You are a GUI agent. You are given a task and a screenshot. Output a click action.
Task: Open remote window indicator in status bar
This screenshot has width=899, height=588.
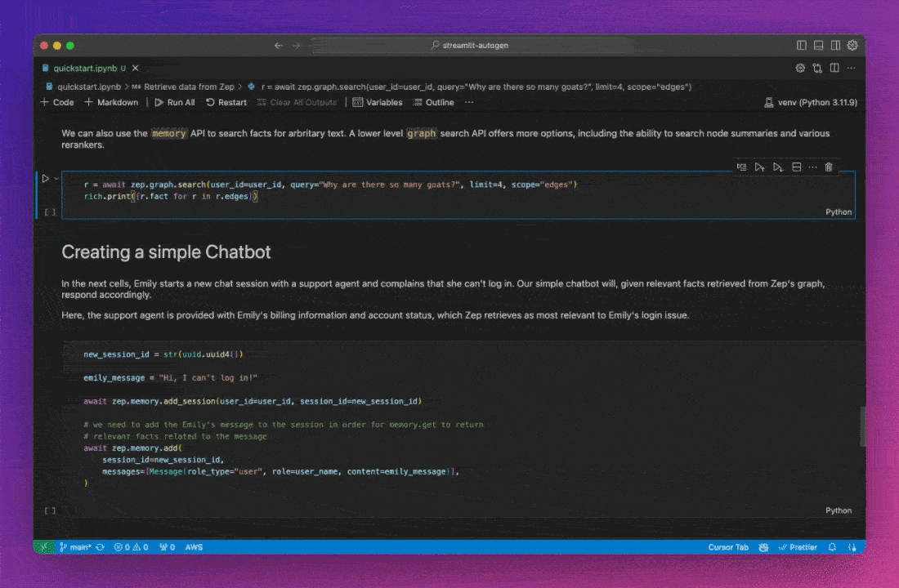tap(44, 547)
